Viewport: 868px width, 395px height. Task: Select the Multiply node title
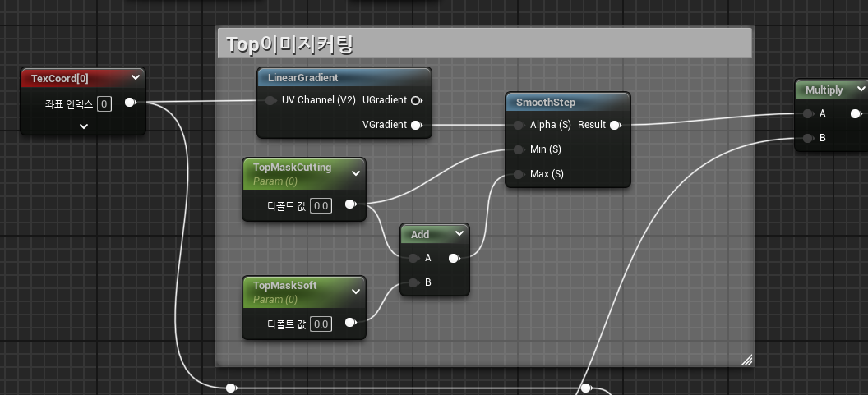[824, 90]
